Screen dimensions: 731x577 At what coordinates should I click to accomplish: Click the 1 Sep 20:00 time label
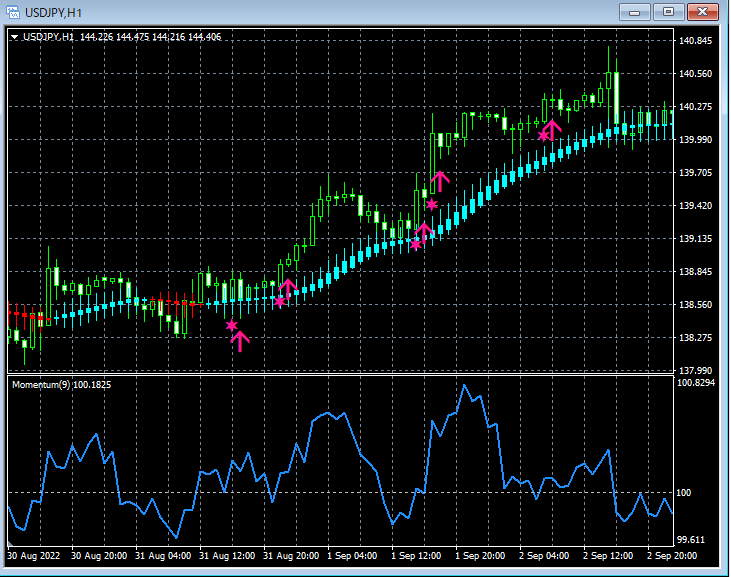[480, 556]
